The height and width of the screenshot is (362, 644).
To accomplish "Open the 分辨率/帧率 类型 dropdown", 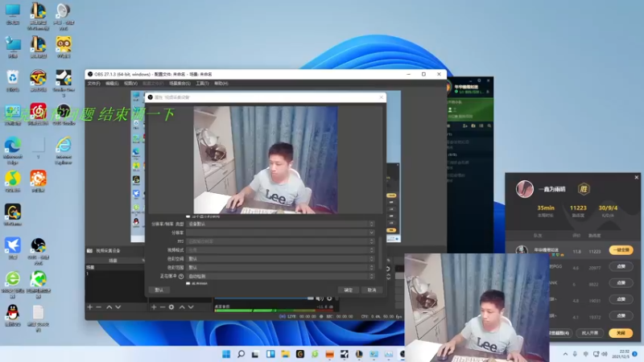I will pyautogui.click(x=280, y=224).
